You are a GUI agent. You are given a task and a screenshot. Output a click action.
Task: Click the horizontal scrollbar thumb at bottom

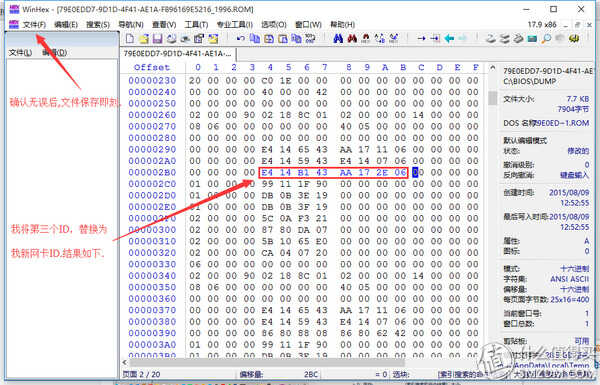click(267, 362)
